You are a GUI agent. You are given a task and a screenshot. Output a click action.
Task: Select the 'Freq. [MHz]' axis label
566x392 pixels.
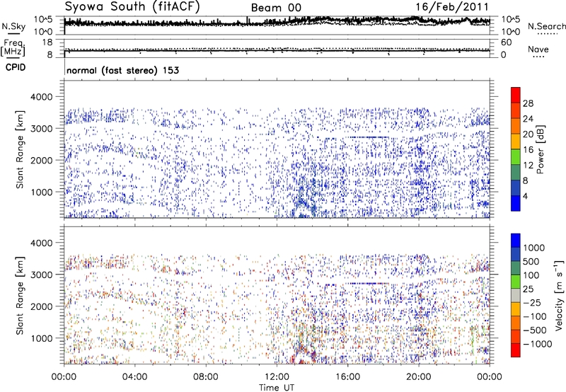pyautogui.click(x=13, y=47)
